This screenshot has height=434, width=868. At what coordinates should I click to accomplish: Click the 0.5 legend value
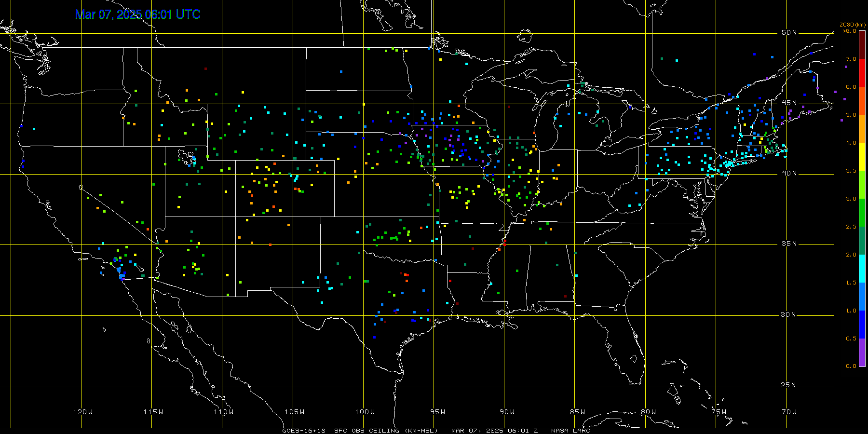[851, 339]
